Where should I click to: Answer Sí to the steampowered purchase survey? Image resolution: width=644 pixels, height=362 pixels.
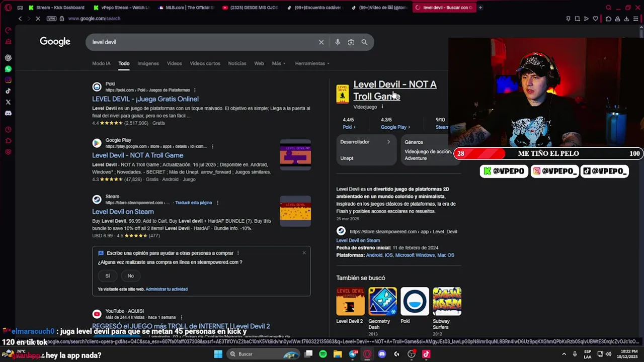107,276
